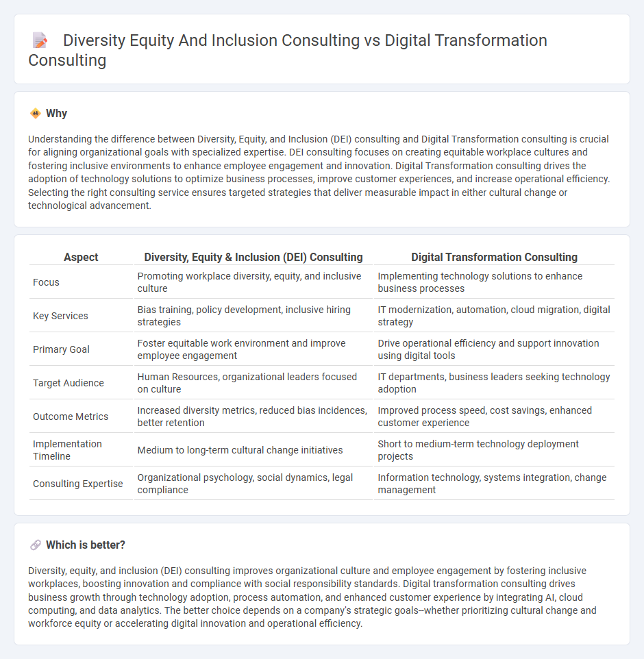The width and height of the screenshot is (644, 659).
Task: Click the orange diamond icon next to Why
Action: [36, 114]
